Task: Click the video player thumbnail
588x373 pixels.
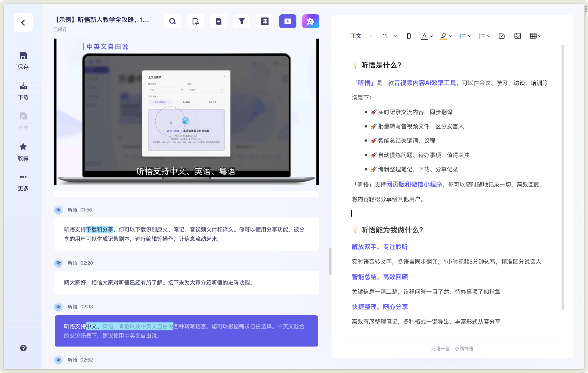Action: point(186,112)
